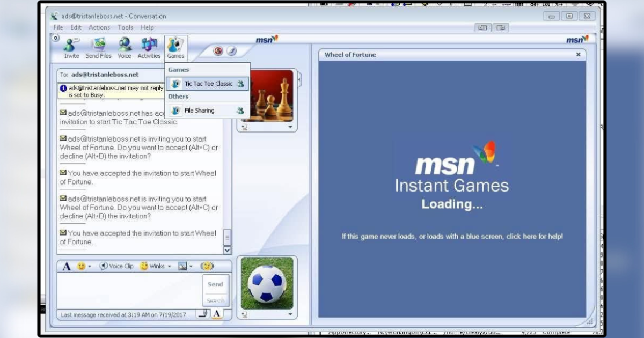This screenshot has width=644, height=338.
Task: Switch to handwriting mode with the pen tab
Action: tap(202, 314)
